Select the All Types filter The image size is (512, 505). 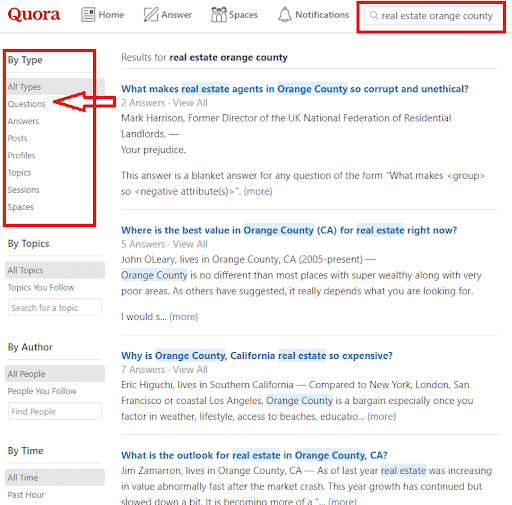click(x=55, y=87)
